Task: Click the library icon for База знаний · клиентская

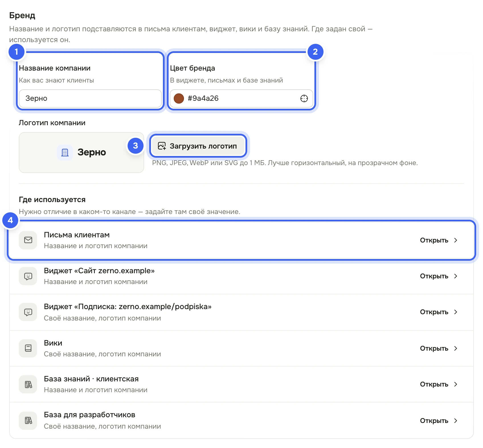Action: coord(28,384)
